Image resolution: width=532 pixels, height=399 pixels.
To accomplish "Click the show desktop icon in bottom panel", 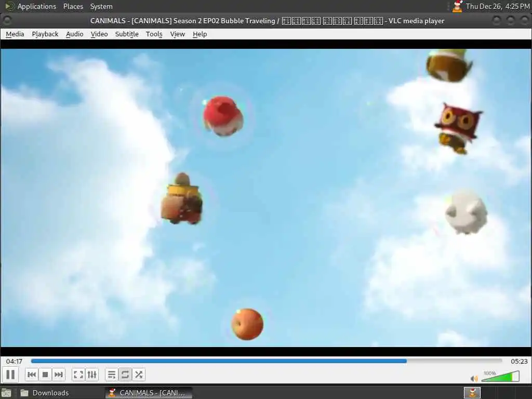I will tap(6, 393).
